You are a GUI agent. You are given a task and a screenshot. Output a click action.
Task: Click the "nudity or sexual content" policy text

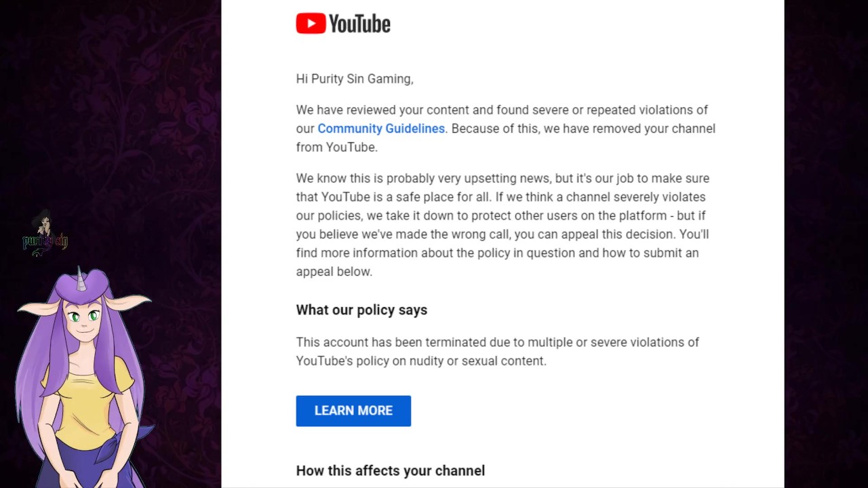click(477, 361)
